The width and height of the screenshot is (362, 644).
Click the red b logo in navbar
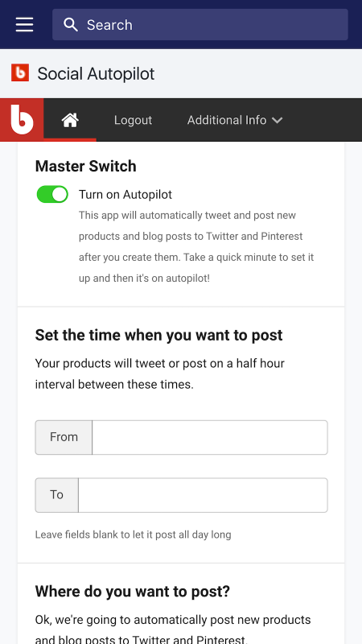point(22,119)
